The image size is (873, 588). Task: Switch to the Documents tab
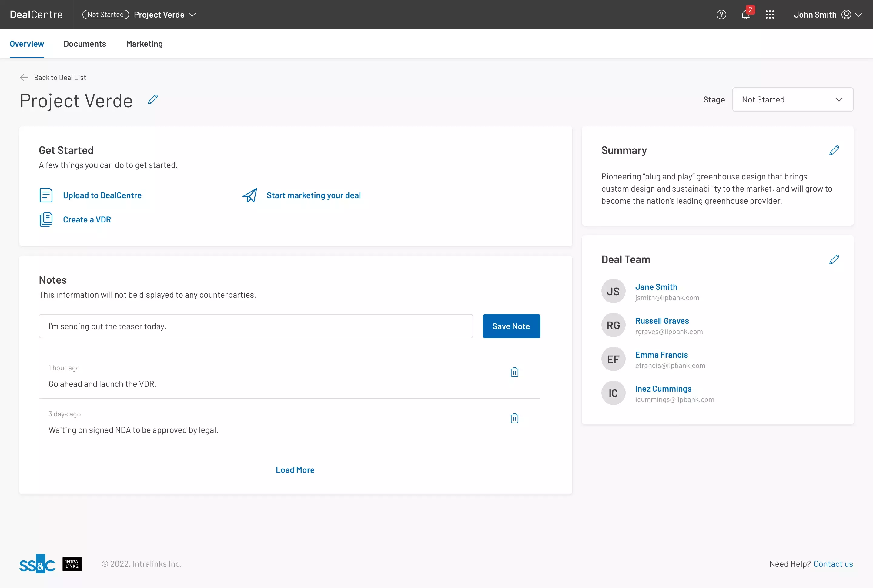click(x=85, y=44)
